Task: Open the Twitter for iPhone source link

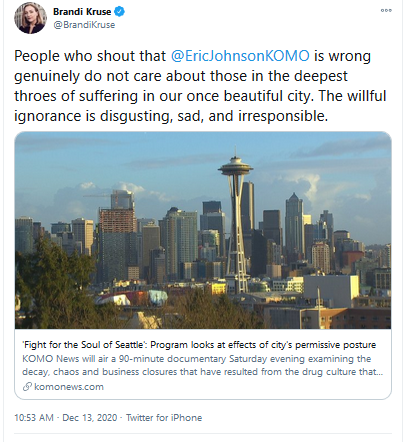Action: tap(164, 418)
